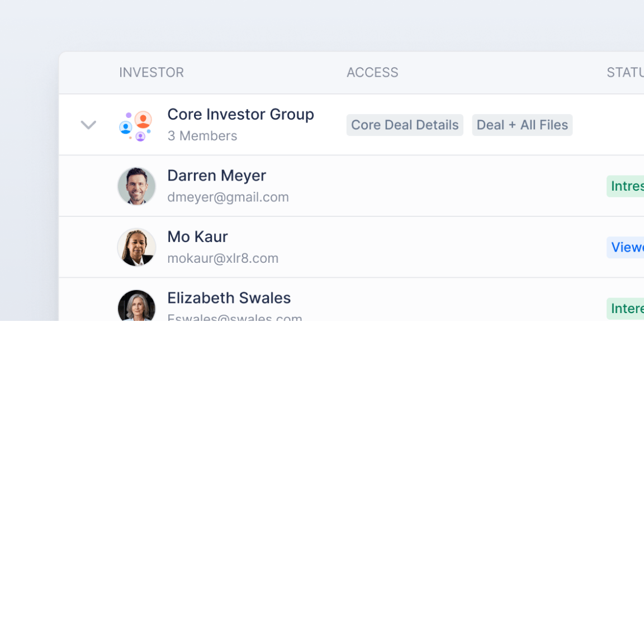Screen dimensions: 644x644
Task: Click Mo Kaur's blue Viewed status badge
Action: (x=626, y=247)
